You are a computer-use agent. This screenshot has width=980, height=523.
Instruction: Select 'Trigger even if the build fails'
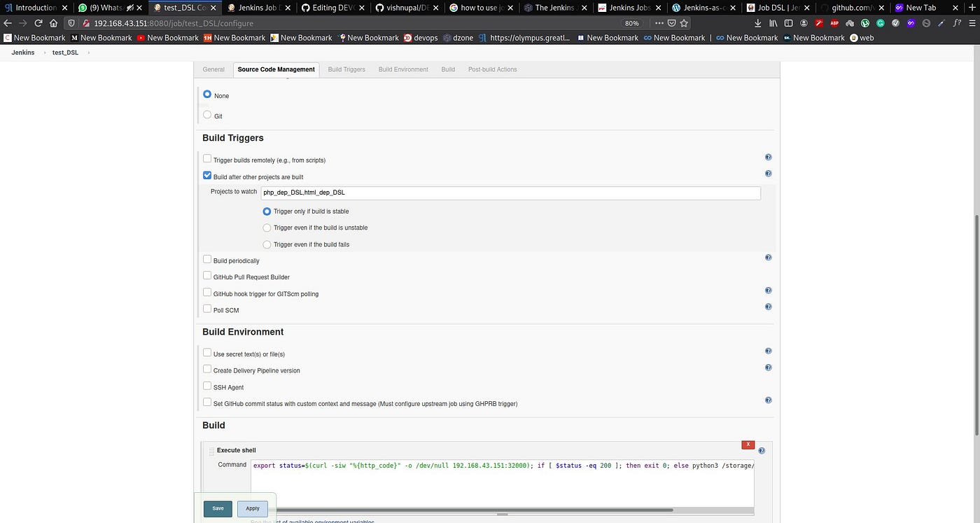point(267,244)
